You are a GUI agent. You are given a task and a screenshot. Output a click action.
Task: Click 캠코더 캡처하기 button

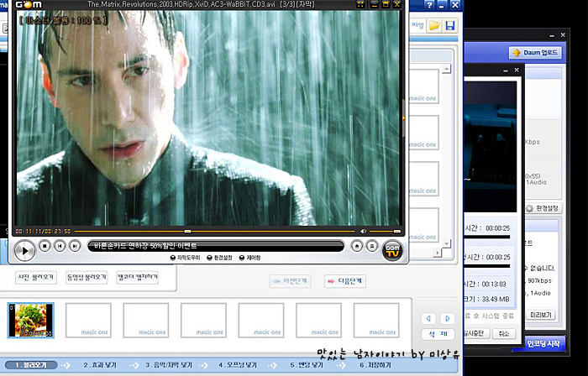[137, 278]
